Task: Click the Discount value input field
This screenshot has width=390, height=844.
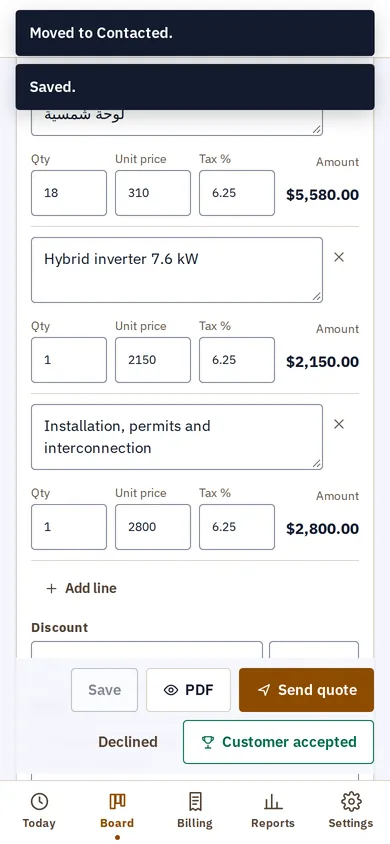Action: click(x=147, y=650)
